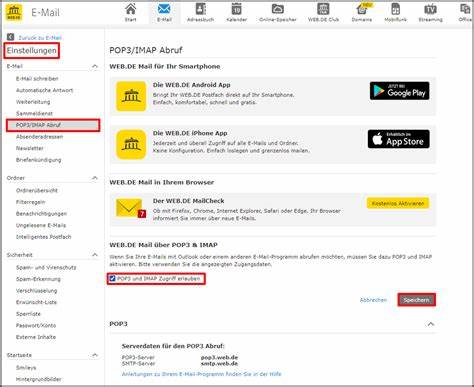This screenshot has height=387, width=474.
Task: Open the Streaming TV icon
Action: pos(430,9)
